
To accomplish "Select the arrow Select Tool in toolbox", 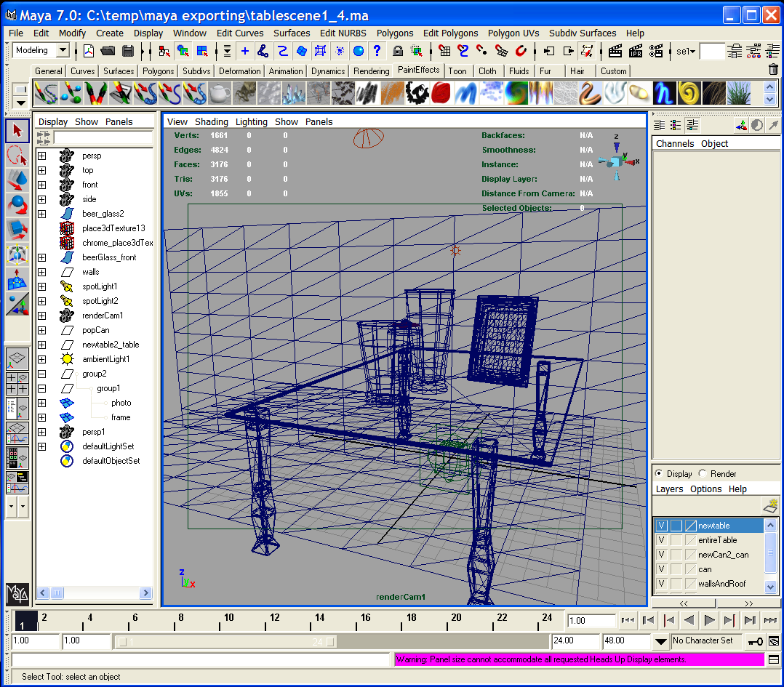I will click(17, 131).
